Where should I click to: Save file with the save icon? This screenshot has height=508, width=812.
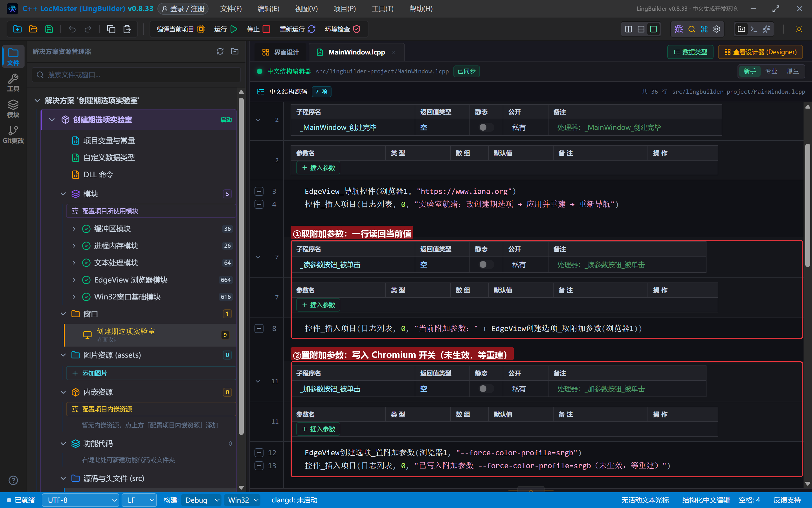point(49,29)
